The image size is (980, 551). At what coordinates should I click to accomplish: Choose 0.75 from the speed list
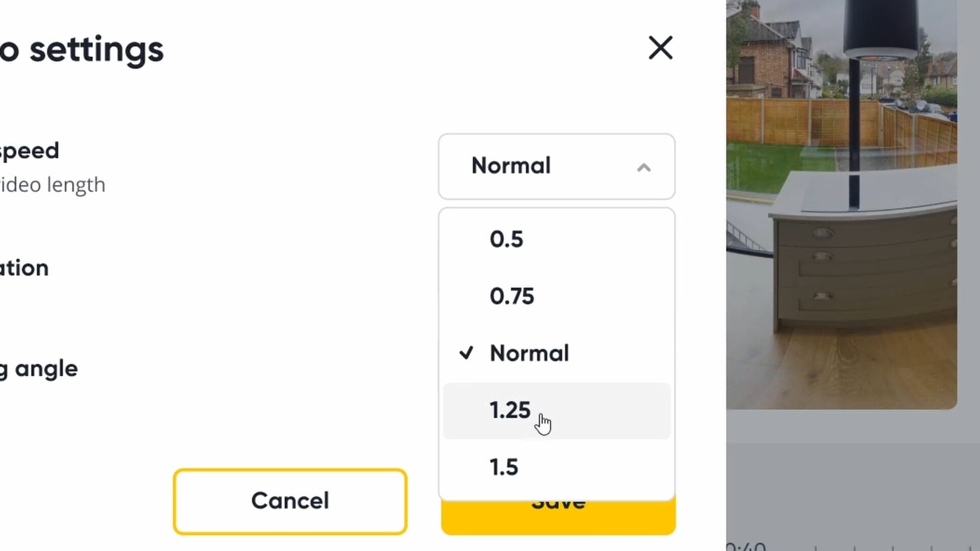click(x=512, y=296)
